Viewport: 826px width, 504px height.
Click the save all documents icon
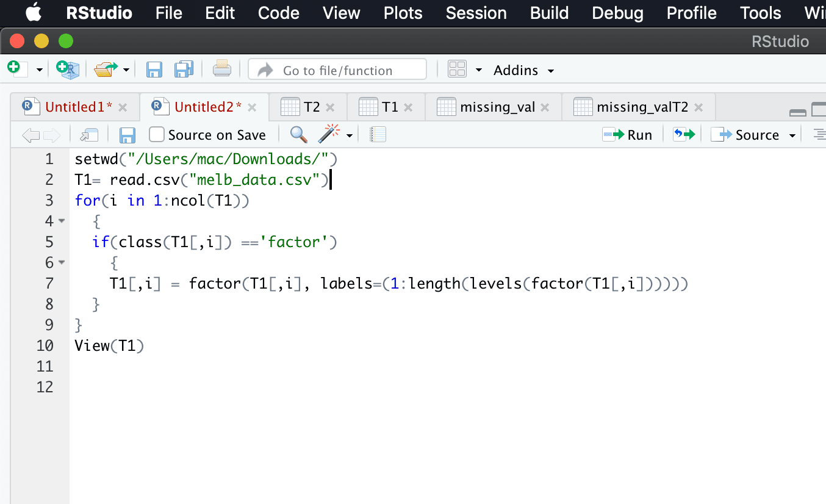[184, 70]
